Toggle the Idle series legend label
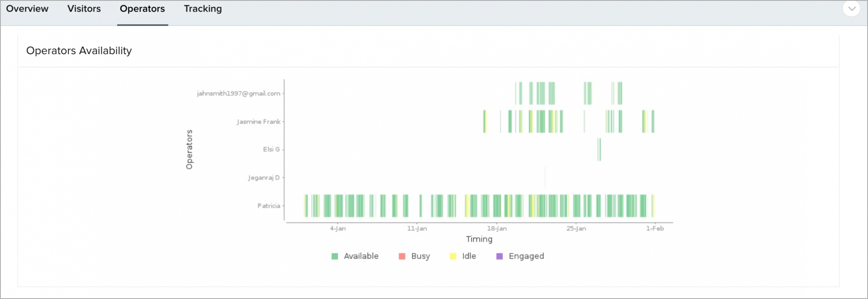 click(469, 256)
